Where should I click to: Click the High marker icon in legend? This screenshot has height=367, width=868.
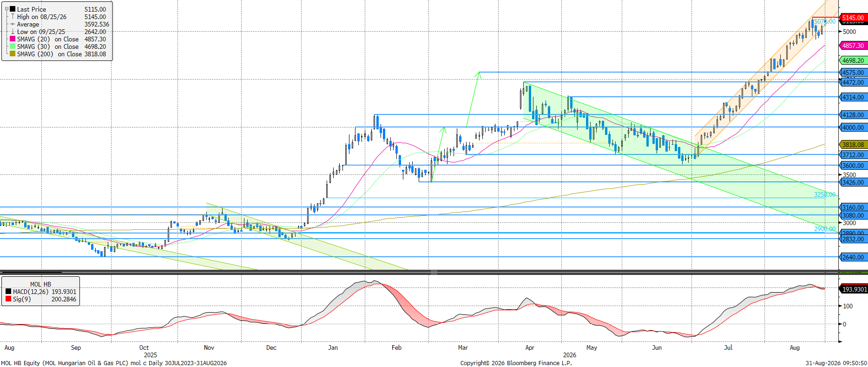point(13,17)
